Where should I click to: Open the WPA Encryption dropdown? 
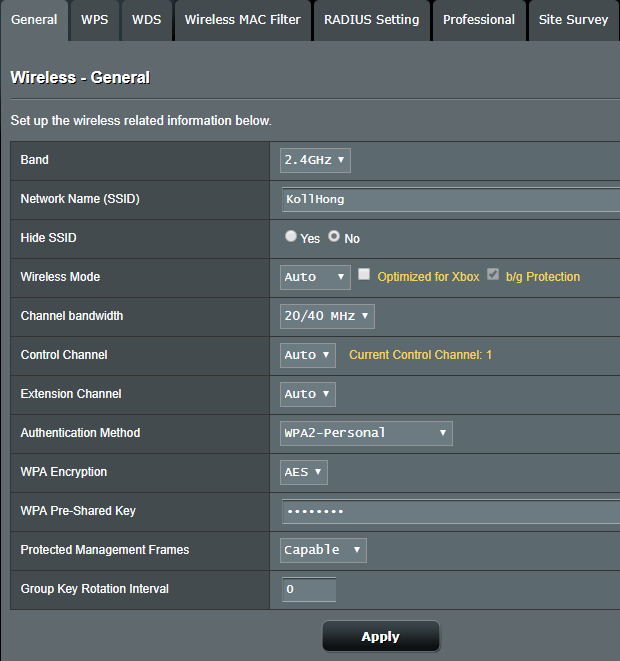pos(304,472)
